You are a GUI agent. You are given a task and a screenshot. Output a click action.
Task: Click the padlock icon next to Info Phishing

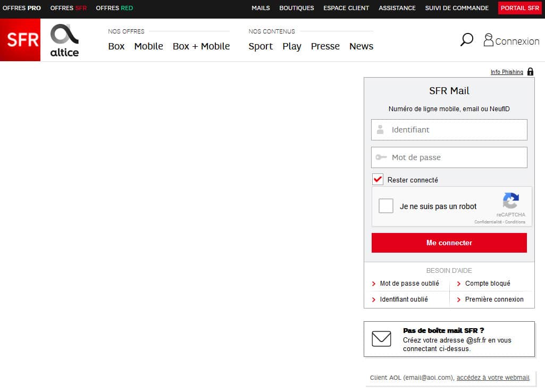pyautogui.click(x=530, y=72)
